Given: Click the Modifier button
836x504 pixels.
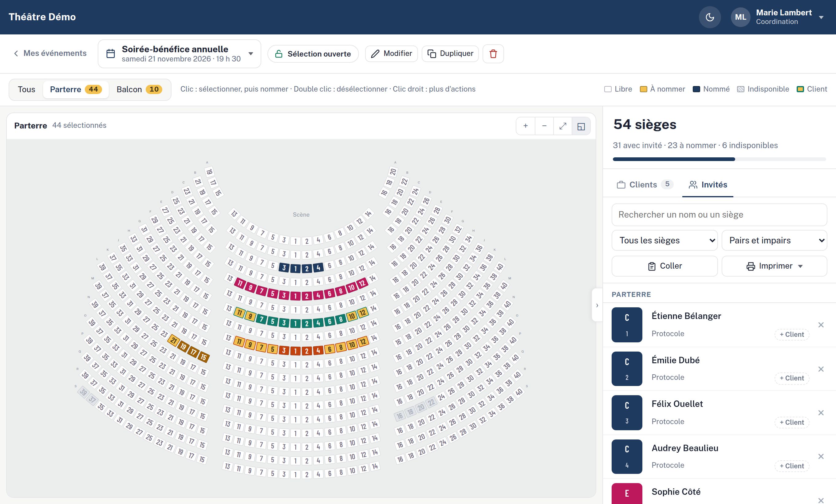Looking at the screenshot, I should click(x=391, y=53).
